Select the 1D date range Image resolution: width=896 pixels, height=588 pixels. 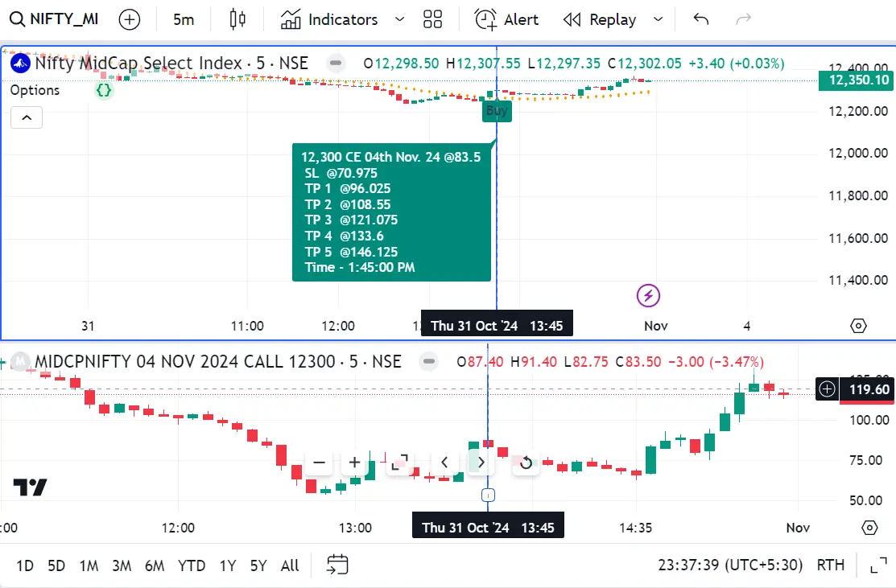25,565
